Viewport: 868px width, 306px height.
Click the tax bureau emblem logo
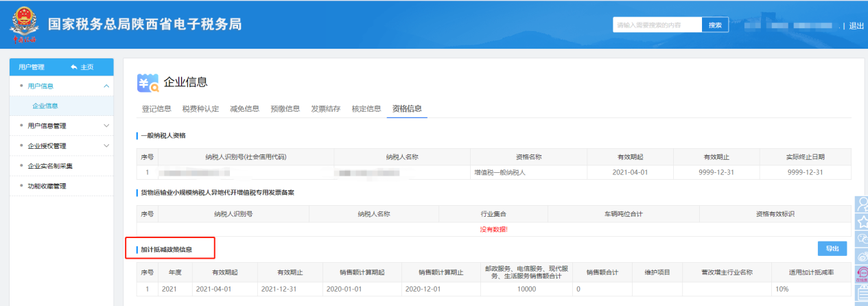click(24, 25)
